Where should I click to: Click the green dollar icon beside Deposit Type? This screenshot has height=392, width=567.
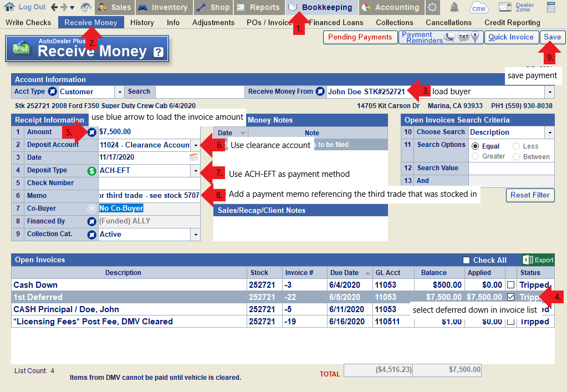pyautogui.click(x=92, y=171)
